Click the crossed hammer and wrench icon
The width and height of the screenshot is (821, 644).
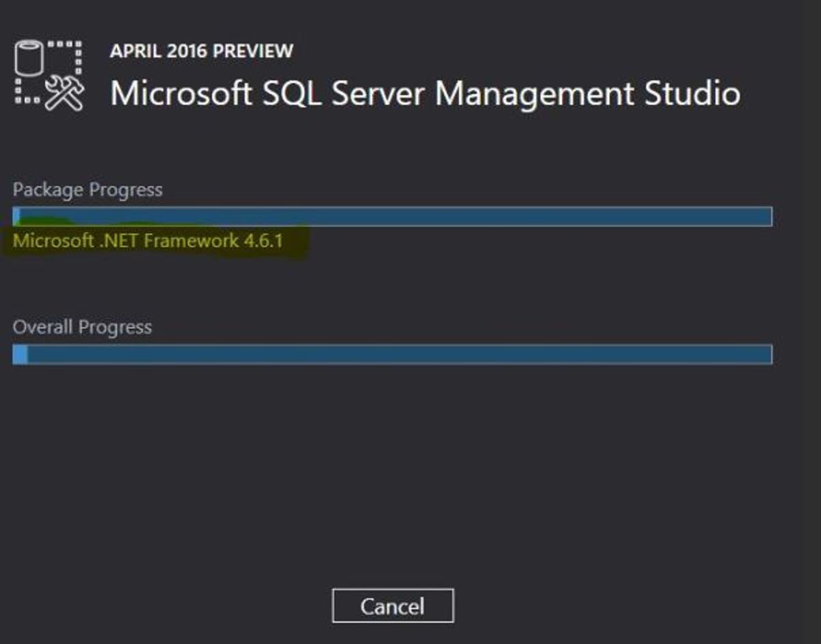65,94
